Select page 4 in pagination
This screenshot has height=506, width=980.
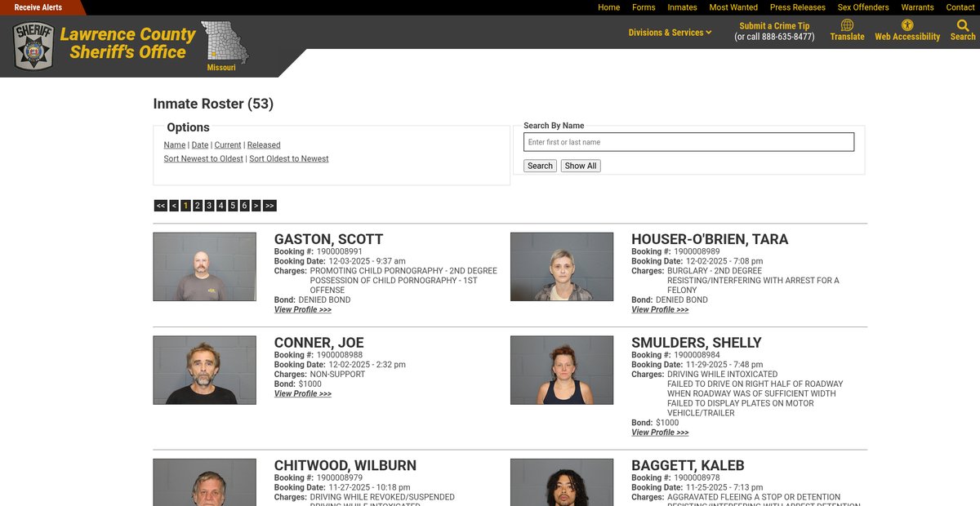tap(221, 206)
